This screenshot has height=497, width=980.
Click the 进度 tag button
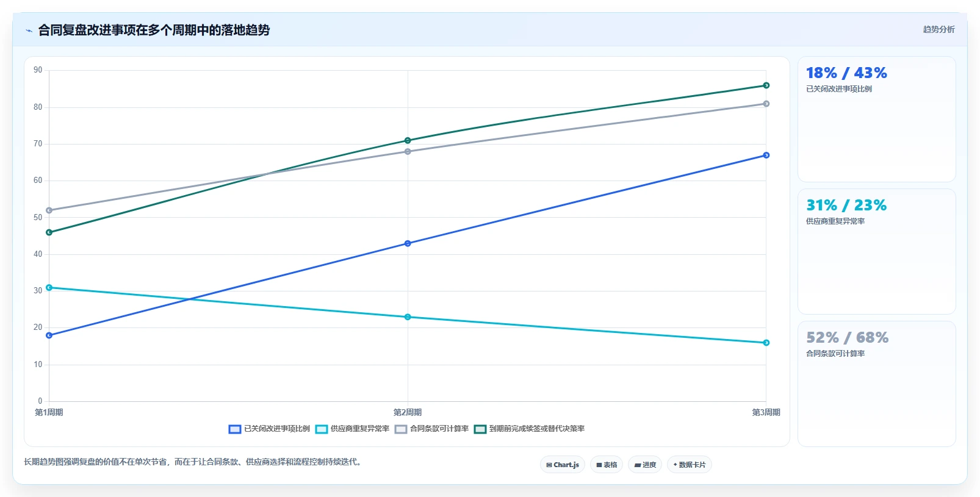click(645, 465)
